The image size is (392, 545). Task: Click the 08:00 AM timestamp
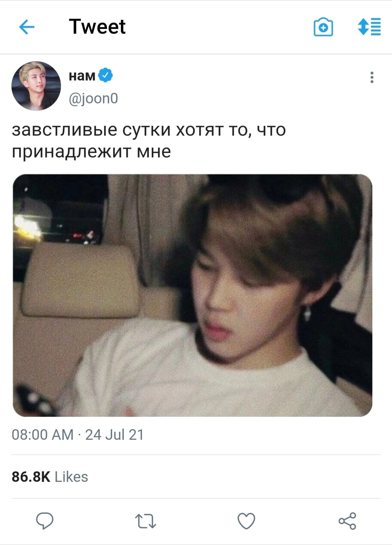(42, 434)
